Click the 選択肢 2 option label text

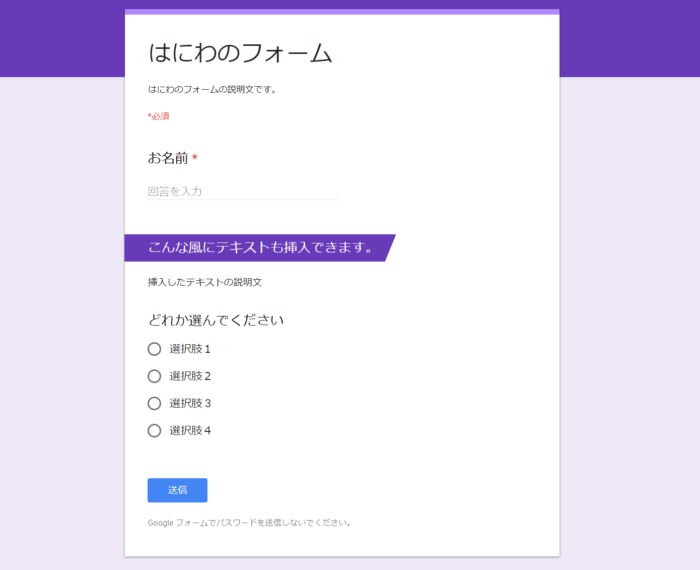pyautogui.click(x=190, y=376)
